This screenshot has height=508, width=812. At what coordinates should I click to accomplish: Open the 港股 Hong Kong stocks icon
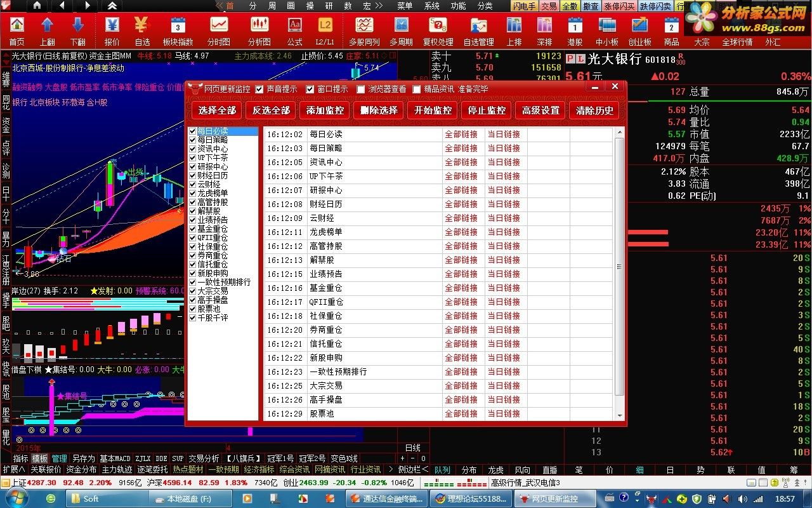(575, 25)
